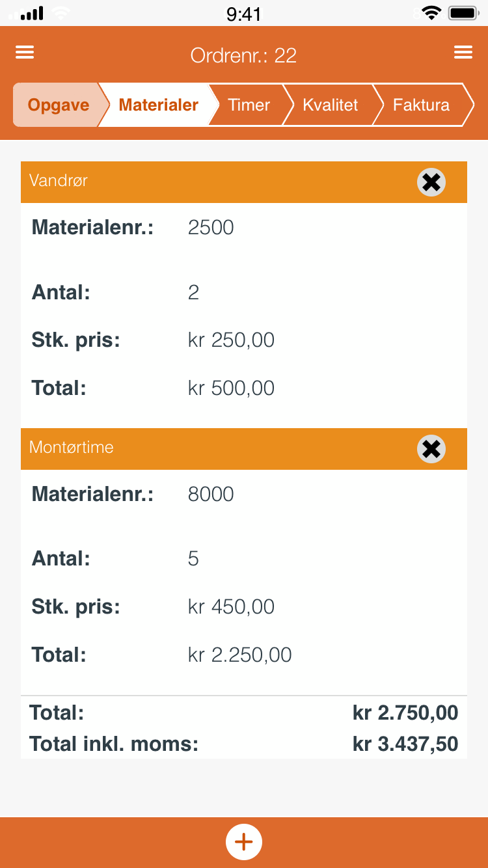Screen dimensions: 488x868
Task: Tap material number 2500
Action: (x=210, y=228)
